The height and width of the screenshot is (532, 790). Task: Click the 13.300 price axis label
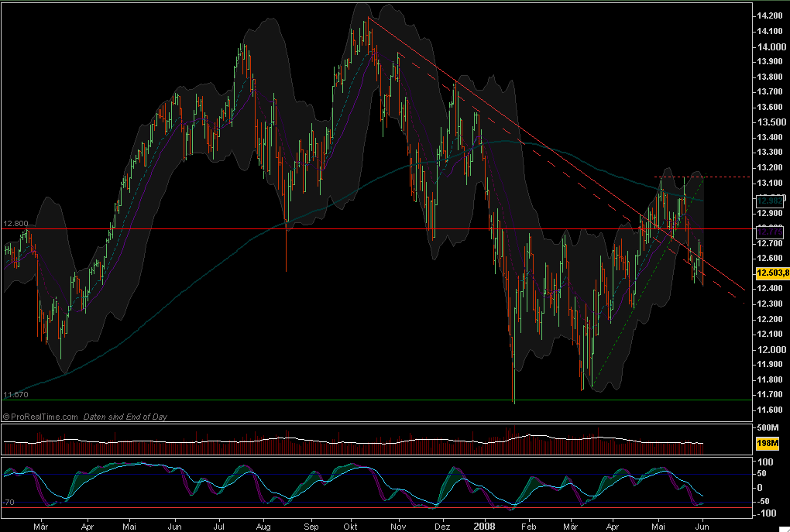[x=770, y=152]
